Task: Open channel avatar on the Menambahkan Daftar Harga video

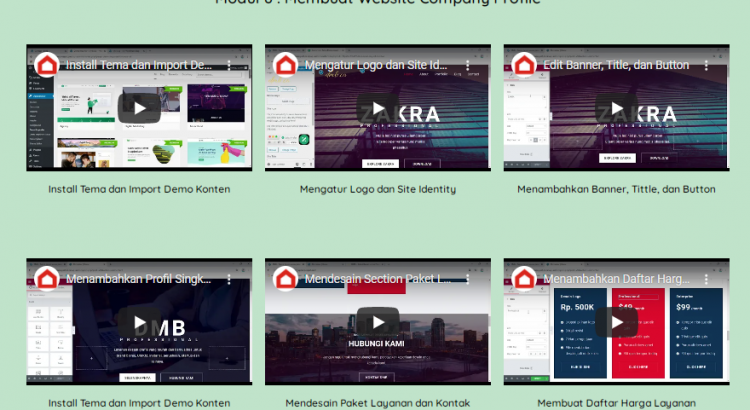Action: pyautogui.click(x=524, y=279)
